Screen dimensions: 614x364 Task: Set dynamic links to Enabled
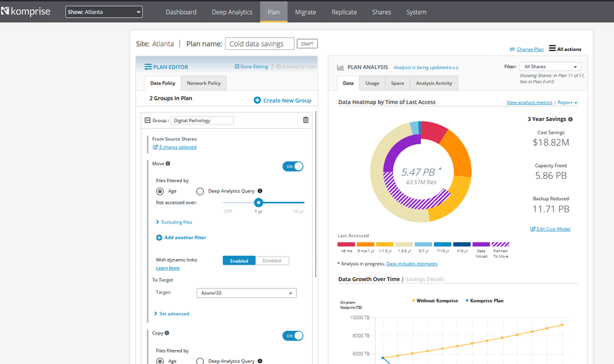coord(239,261)
